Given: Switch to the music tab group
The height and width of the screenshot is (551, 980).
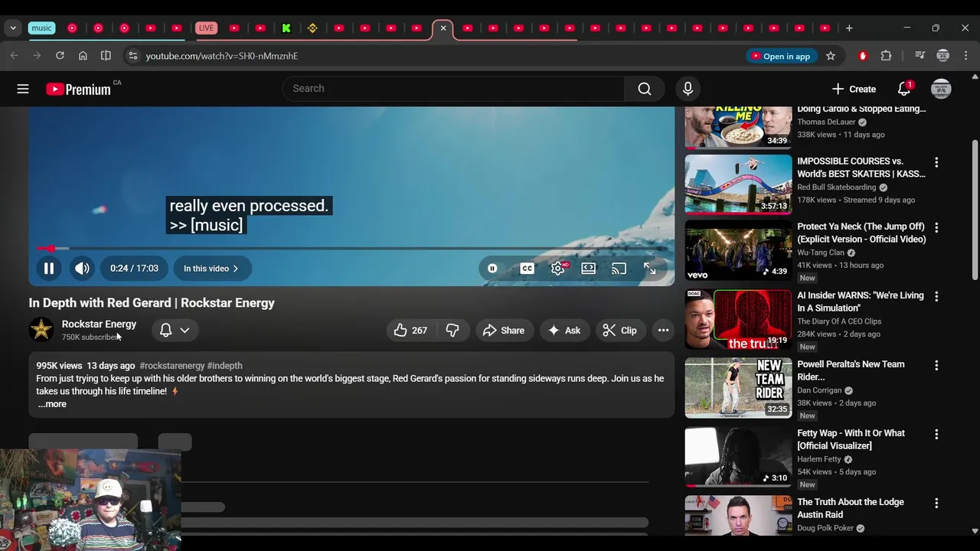Looking at the screenshot, I should (x=41, y=28).
